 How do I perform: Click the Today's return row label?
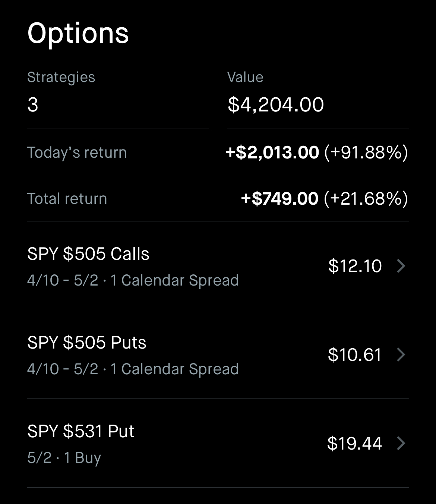pyautogui.click(x=77, y=152)
